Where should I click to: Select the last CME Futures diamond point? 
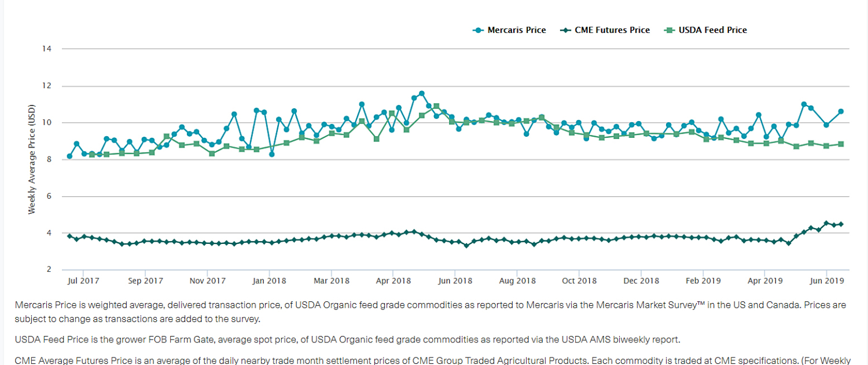click(841, 224)
